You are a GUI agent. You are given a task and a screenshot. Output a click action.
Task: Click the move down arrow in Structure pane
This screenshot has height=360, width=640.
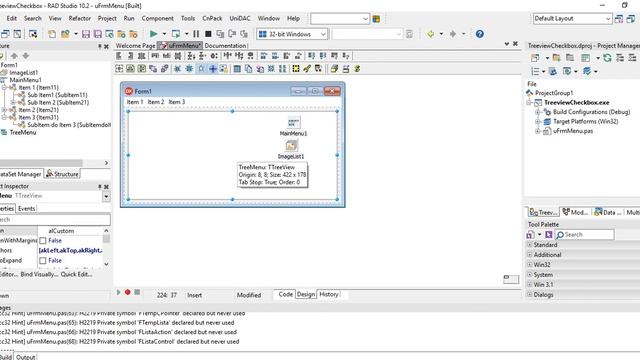tap(26, 56)
